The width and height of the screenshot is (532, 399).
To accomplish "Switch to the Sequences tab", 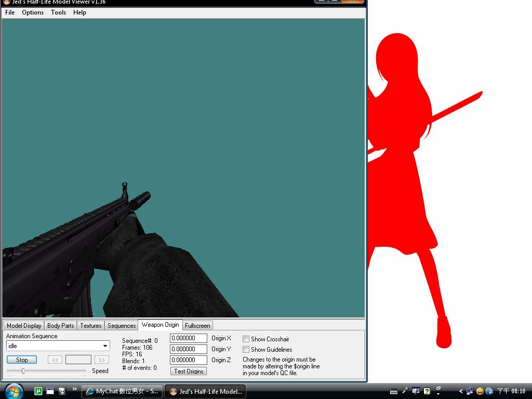I will tap(122, 325).
